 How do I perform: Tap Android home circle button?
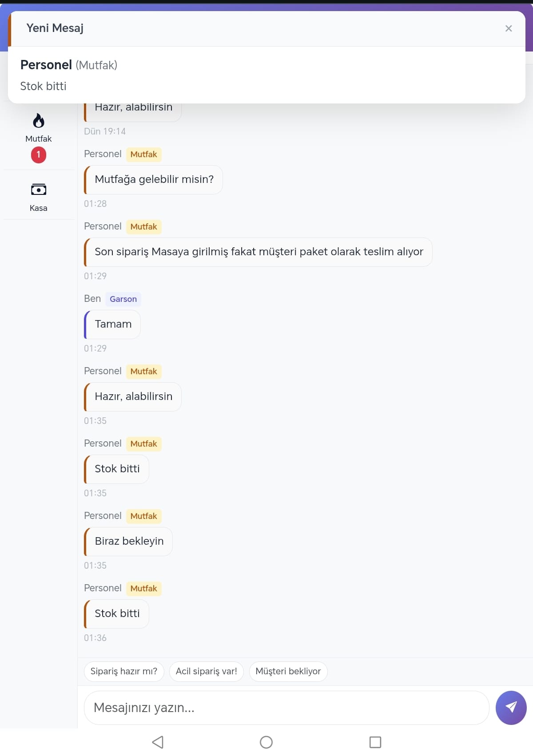point(266,742)
